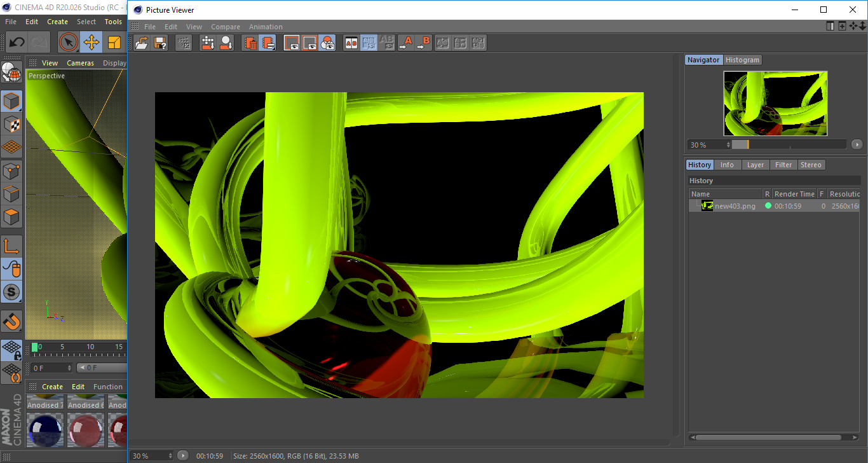Switch to the Info tab
This screenshot has height=463, width=868.
(727, 165)
